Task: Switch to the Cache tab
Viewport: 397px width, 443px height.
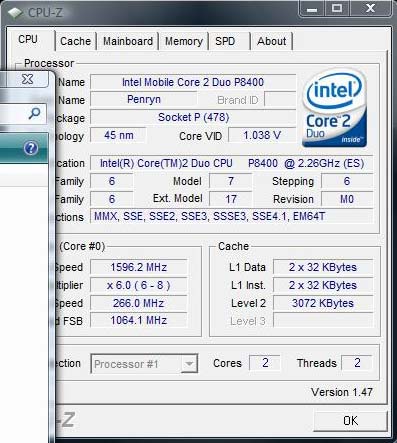Action: point(76,41)
